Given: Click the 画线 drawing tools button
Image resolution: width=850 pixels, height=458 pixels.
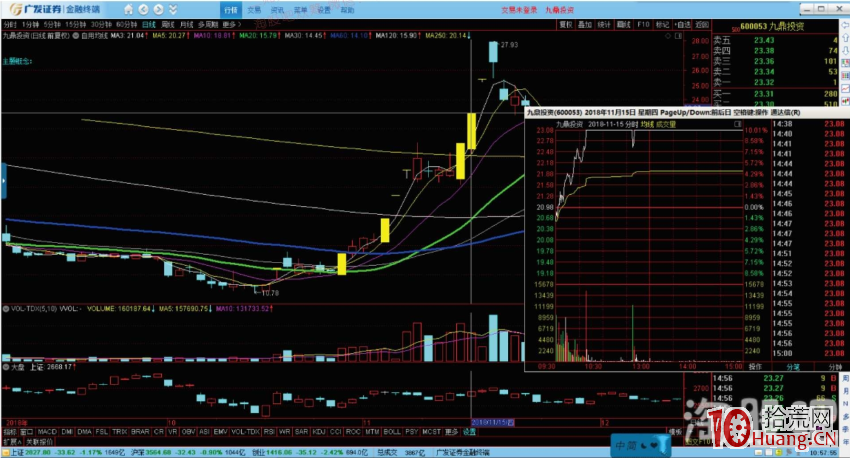Looking at the screenshot, I should coord(623,24).
